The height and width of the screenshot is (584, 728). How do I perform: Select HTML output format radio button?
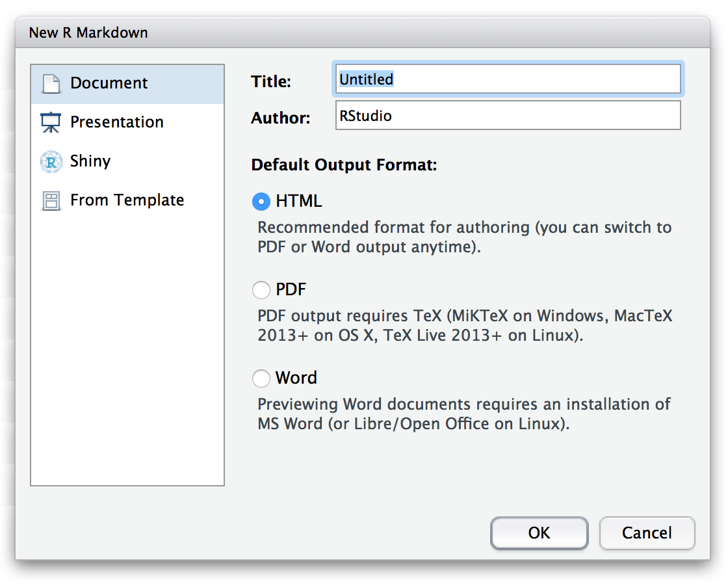(x=261, y=202)
